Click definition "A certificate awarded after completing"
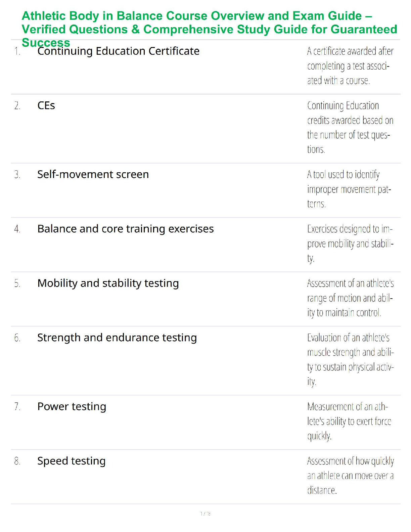The image size is (411, 532). click(350, 66)
